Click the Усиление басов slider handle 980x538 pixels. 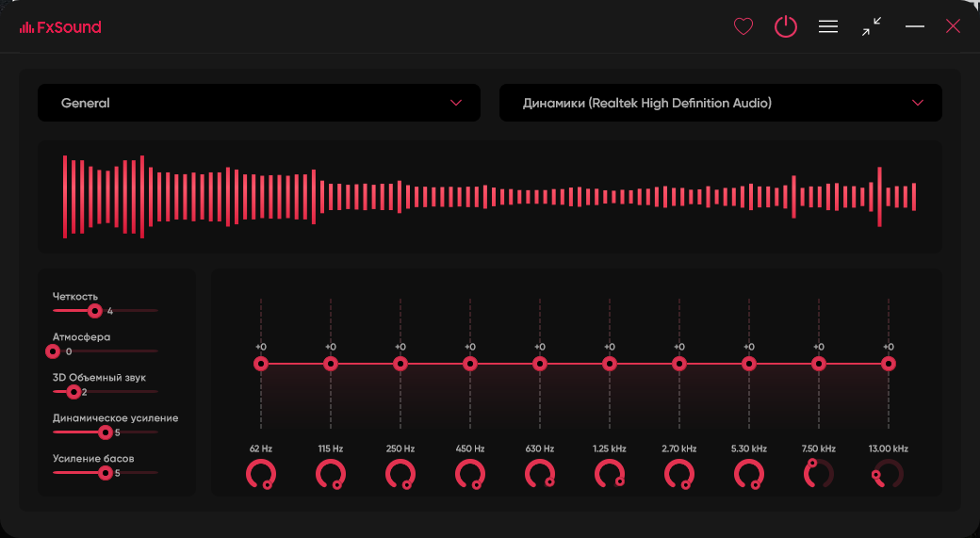coord(106,473)
